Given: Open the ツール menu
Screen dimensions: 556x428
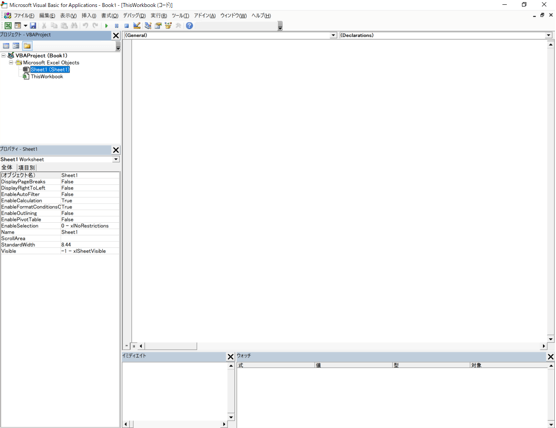Looking at the screenshot, I should point(180,16).
